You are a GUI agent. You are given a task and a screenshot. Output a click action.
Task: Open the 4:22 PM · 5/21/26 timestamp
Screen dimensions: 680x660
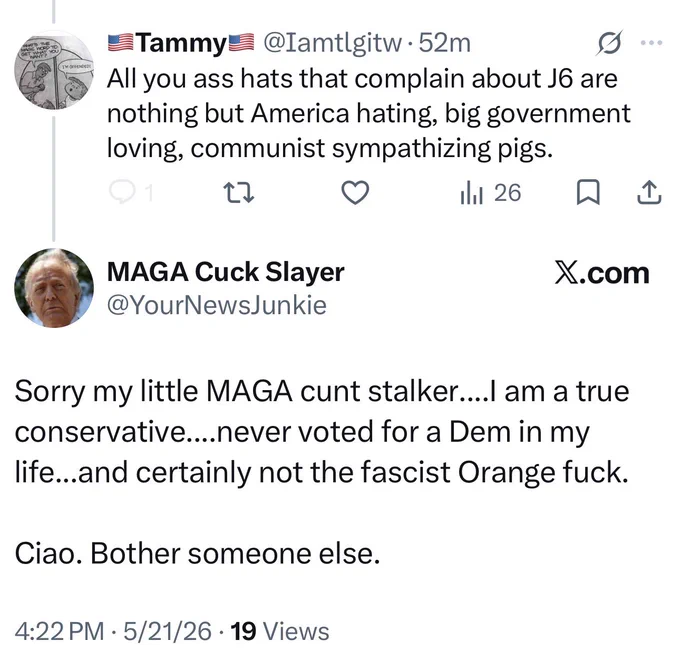(x=113, y=631)
